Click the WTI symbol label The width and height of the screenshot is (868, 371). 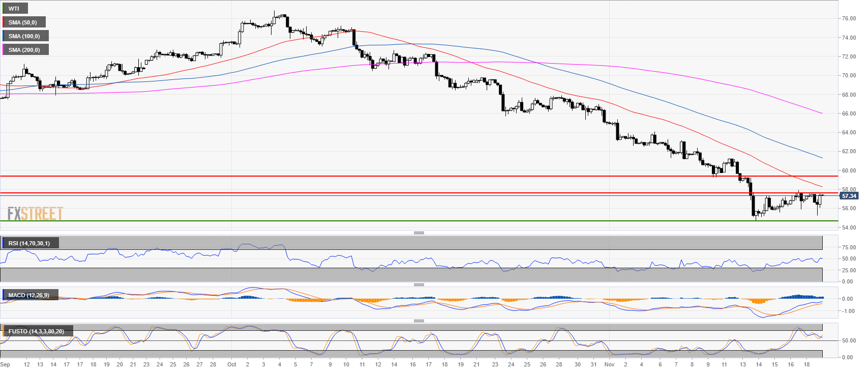click(14, 9)
